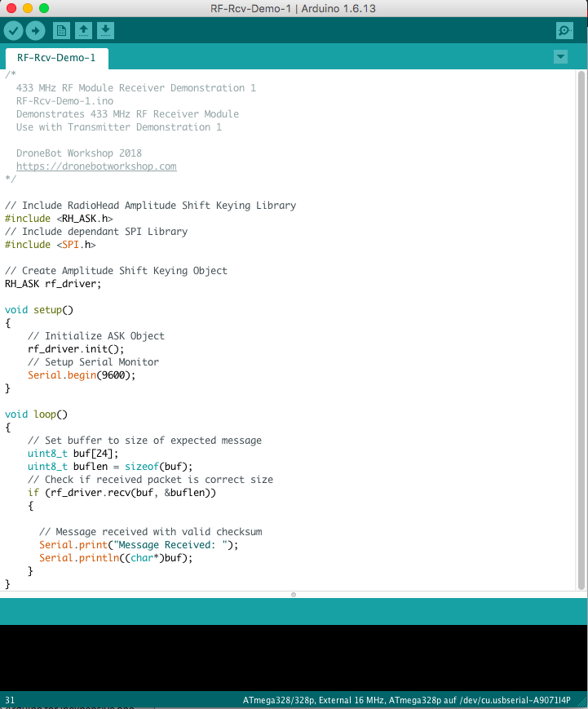Click inside the black console output area
Viewport: 588px width, 709px height.
tap(294, 658)
